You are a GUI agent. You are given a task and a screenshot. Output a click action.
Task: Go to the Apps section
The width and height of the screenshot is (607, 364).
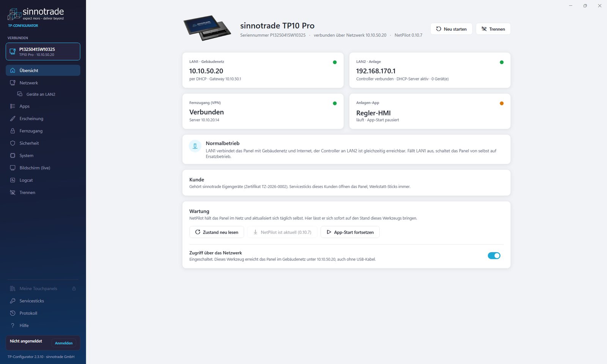click(x=43, y=106)
